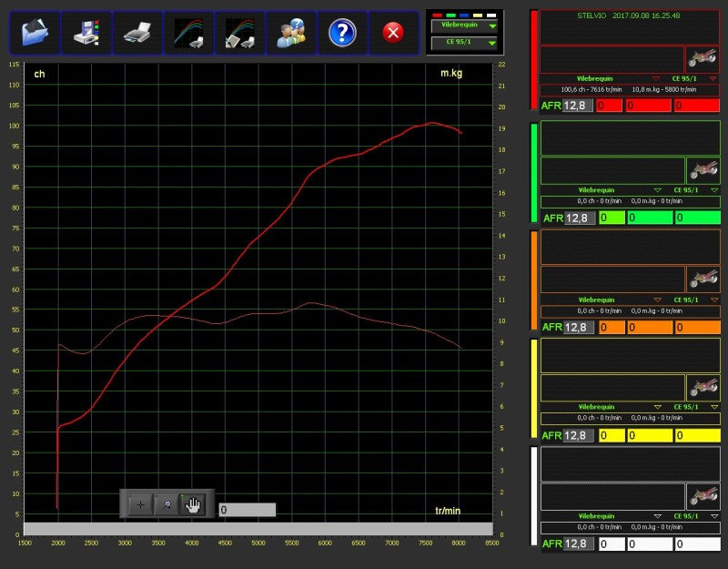The height and width of the screenshot is (569, 728).
Task: Click the first red 0 field after AFR
Action: [609, 106]
